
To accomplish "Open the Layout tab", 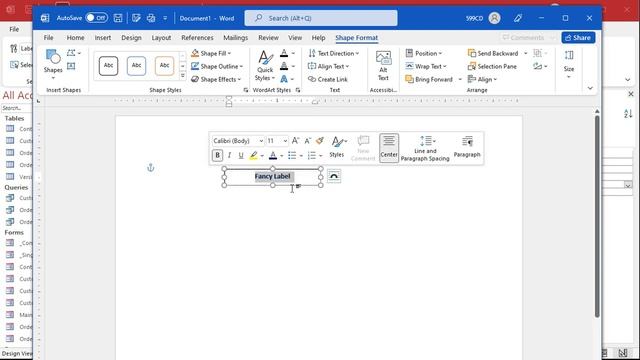I will point(161,38).
